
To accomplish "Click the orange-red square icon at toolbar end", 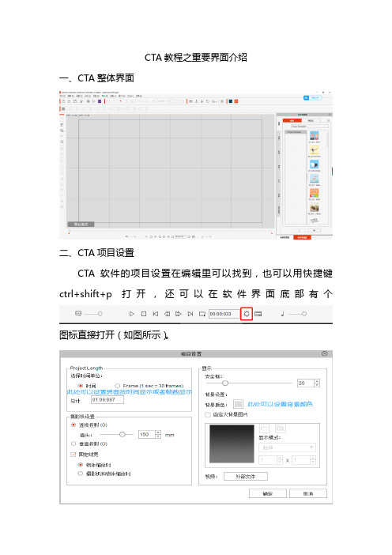I will tap(236, 101).
